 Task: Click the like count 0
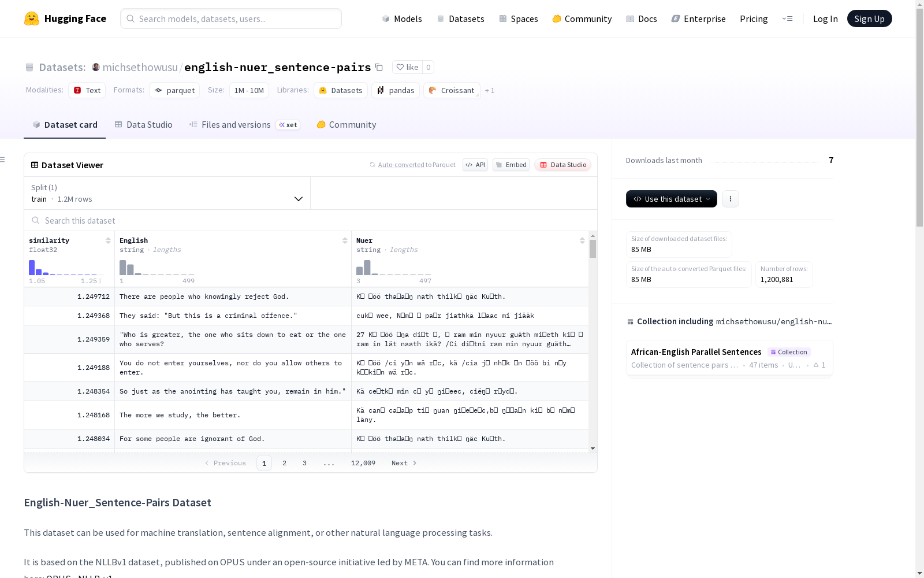pos(428,67)
